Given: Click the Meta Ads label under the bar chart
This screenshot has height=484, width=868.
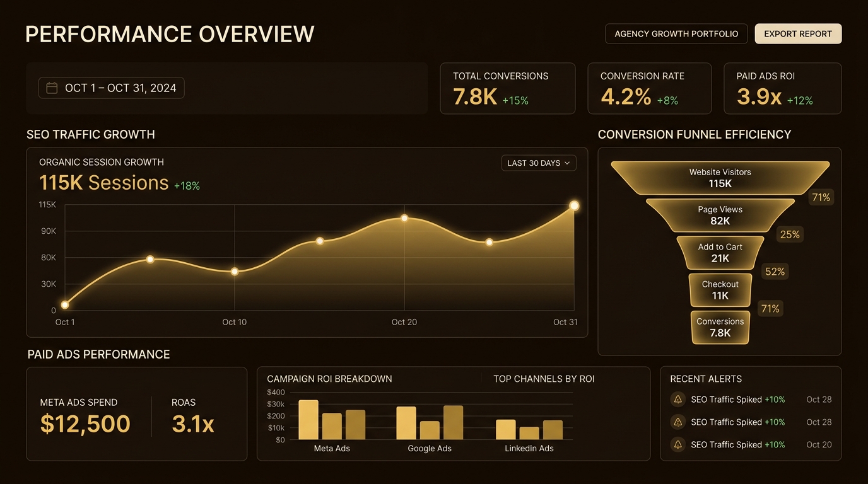Looking at the screenshot, I should point(332,449).
